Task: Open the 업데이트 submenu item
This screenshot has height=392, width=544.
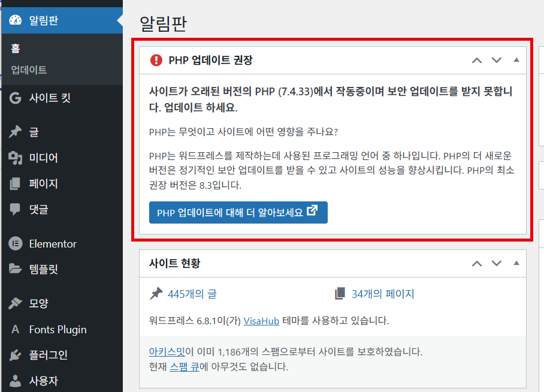Action: pos(29,70)
